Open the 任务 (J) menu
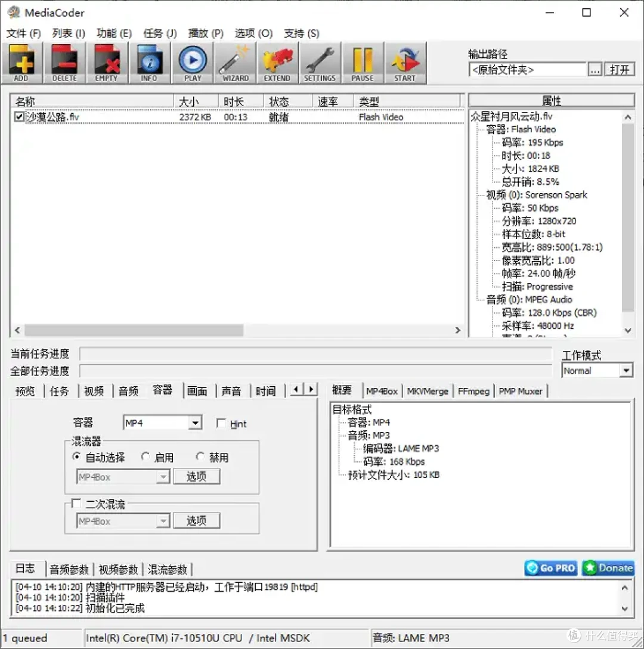 coord(160,33)
